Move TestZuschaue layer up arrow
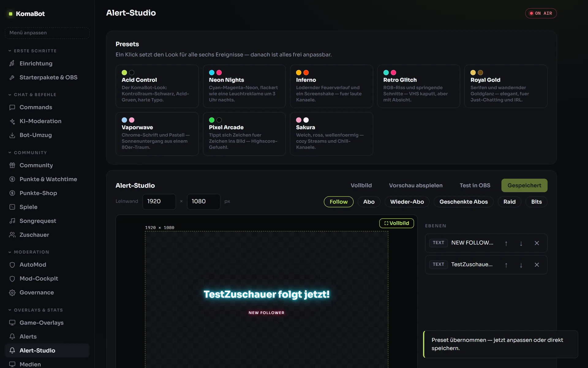Image resolution: width=588 pixels, height=368 pixels. (x=506, y=265)
